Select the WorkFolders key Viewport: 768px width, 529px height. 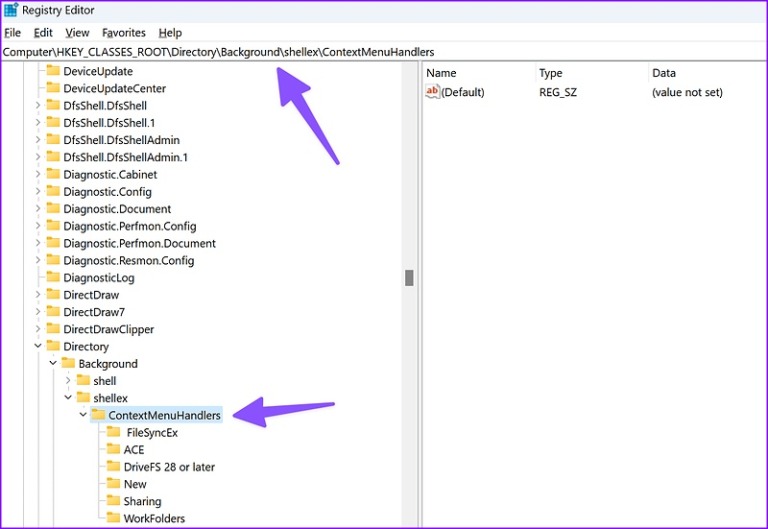click(x=154, y=519)
